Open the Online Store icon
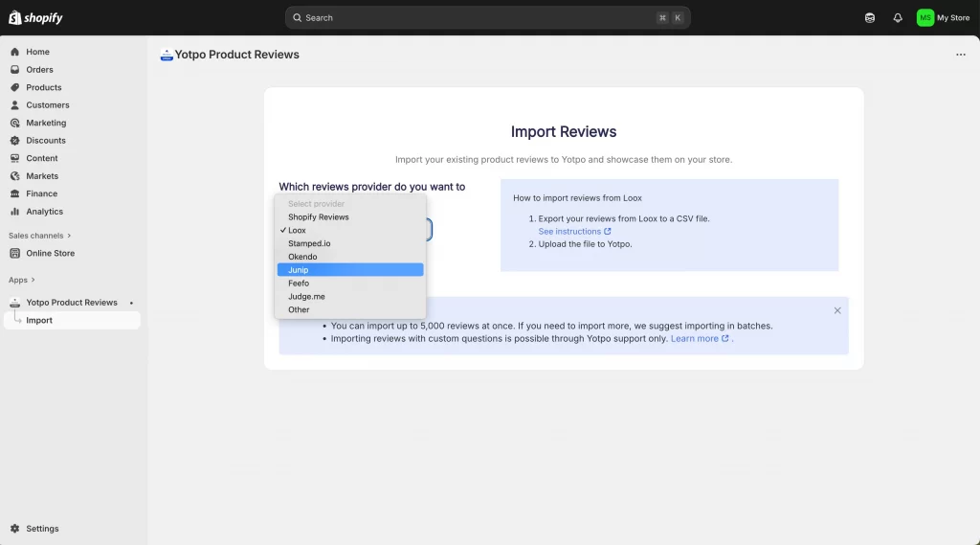 point(15,254)
